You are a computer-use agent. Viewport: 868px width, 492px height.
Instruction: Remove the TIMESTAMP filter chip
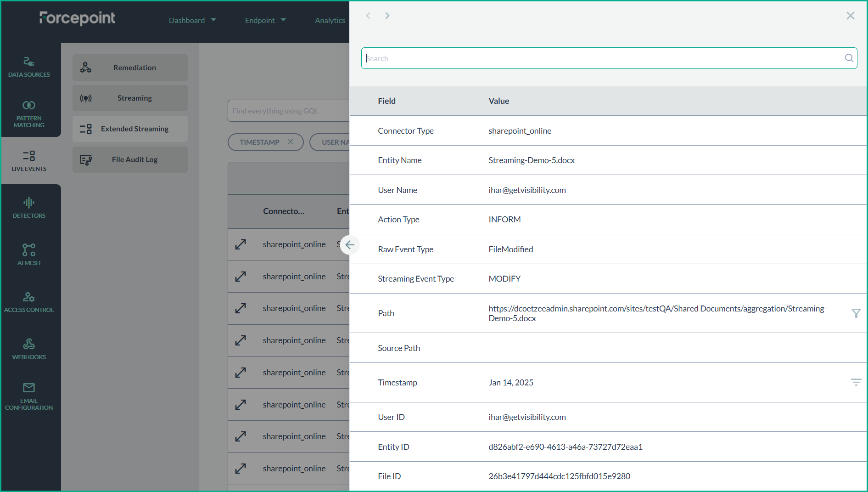coord(291,141)
